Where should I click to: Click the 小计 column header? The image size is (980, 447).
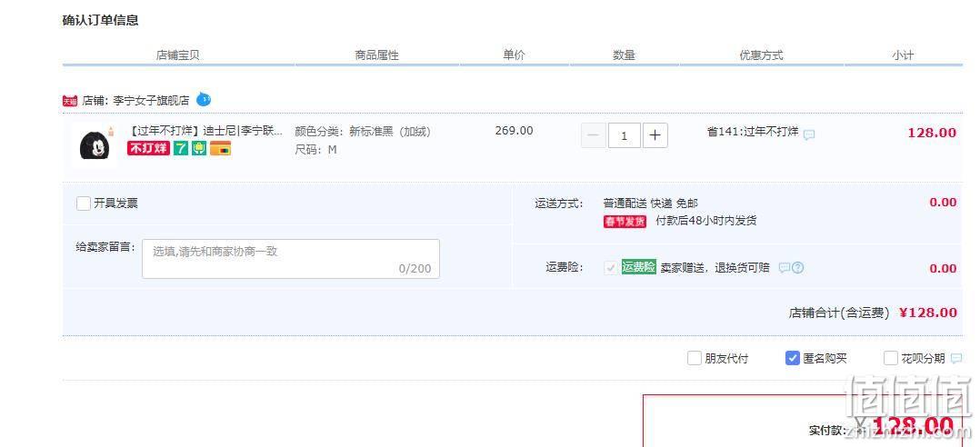click(x=903, y=55)
